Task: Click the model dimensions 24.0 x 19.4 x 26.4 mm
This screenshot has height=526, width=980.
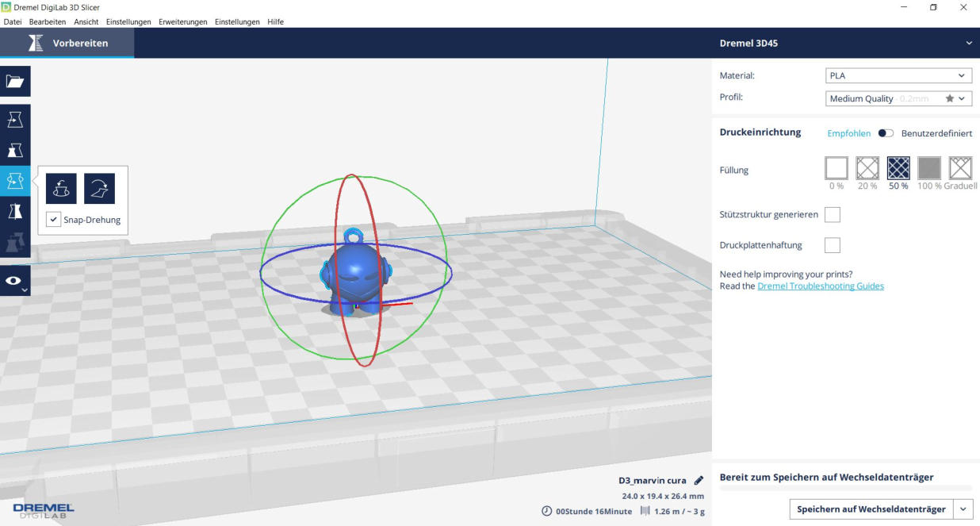Action: [x=663, y=496]
